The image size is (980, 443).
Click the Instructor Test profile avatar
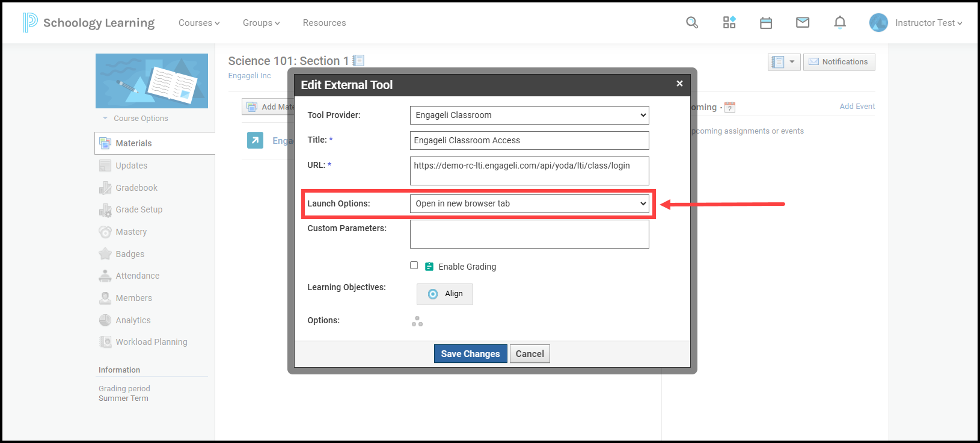click(x=878, y=23)
